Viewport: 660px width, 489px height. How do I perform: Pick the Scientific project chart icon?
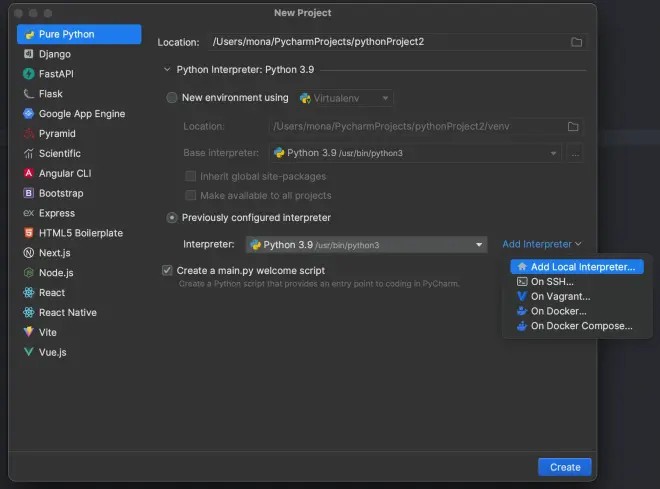(29, 154)
